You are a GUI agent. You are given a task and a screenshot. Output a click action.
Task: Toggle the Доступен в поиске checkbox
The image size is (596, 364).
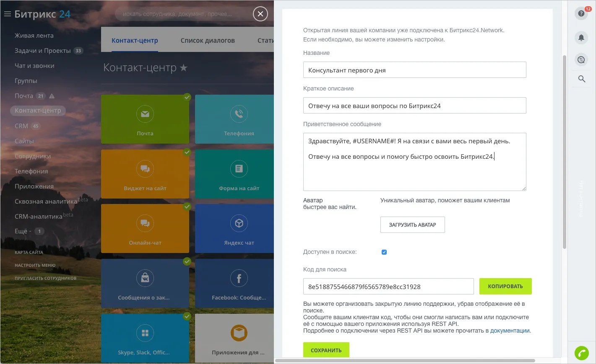click(x=384, y=252)
